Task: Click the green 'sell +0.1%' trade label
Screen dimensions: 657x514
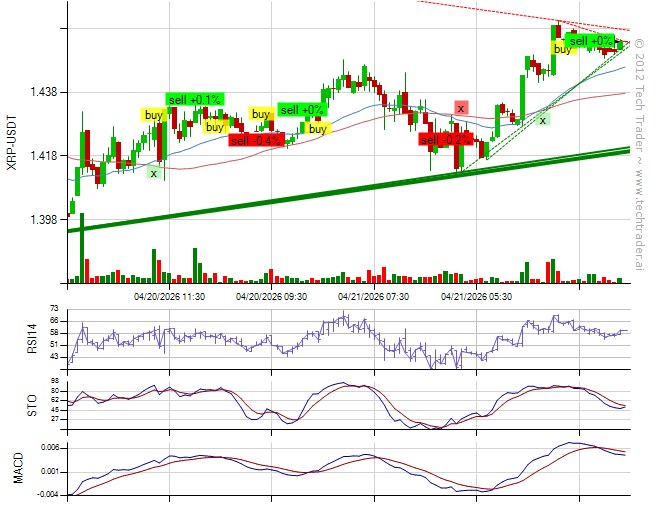Action: tap(195, 100)
